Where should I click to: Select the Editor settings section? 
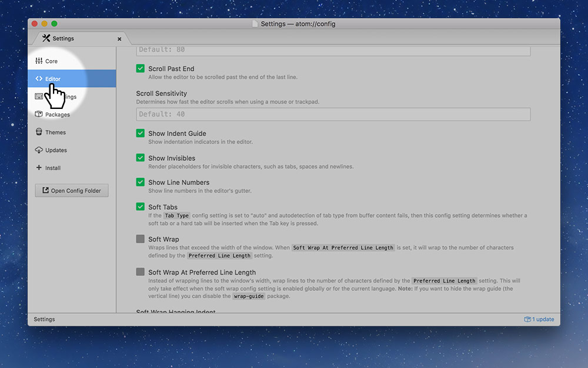72,78
